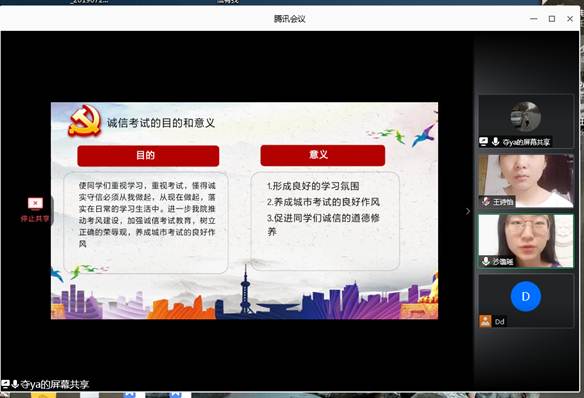584x398 pixels.
Task: Click microphone icon in first participant tile
Action: pyautogui.click(x=495, y=142)
